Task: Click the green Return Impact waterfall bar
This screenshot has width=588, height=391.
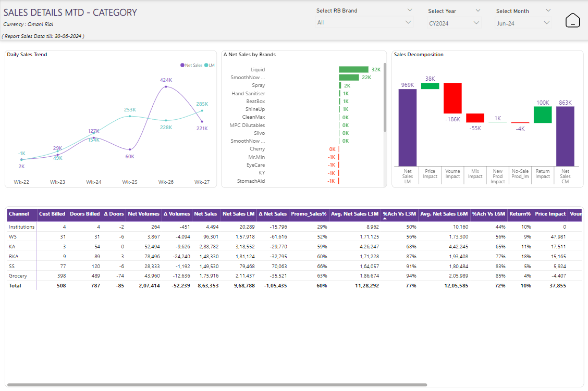Action: pos(542,115)
